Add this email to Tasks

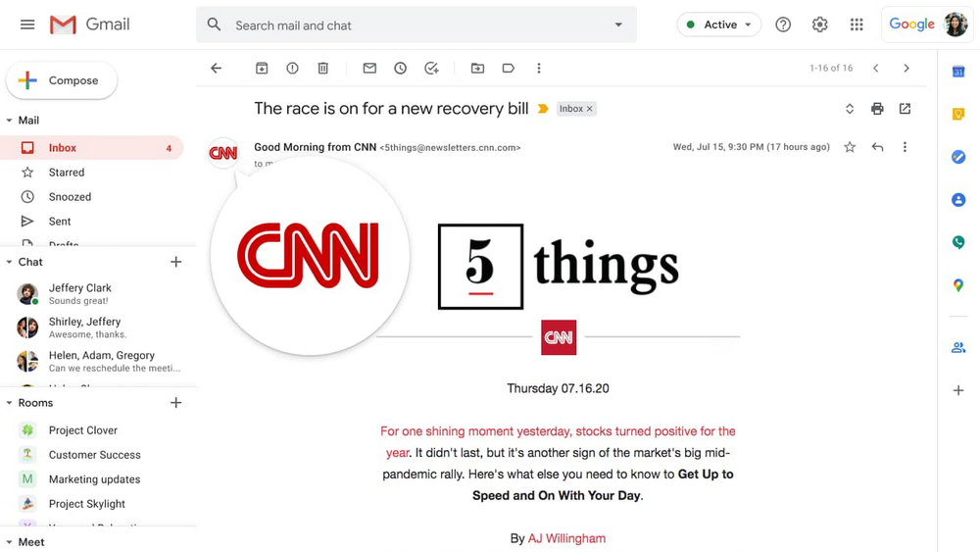pyautogui.click(x=431, y=68)
